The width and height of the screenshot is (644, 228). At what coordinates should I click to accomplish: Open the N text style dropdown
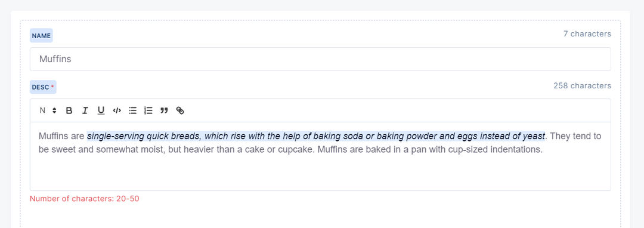tap(48, 110)
